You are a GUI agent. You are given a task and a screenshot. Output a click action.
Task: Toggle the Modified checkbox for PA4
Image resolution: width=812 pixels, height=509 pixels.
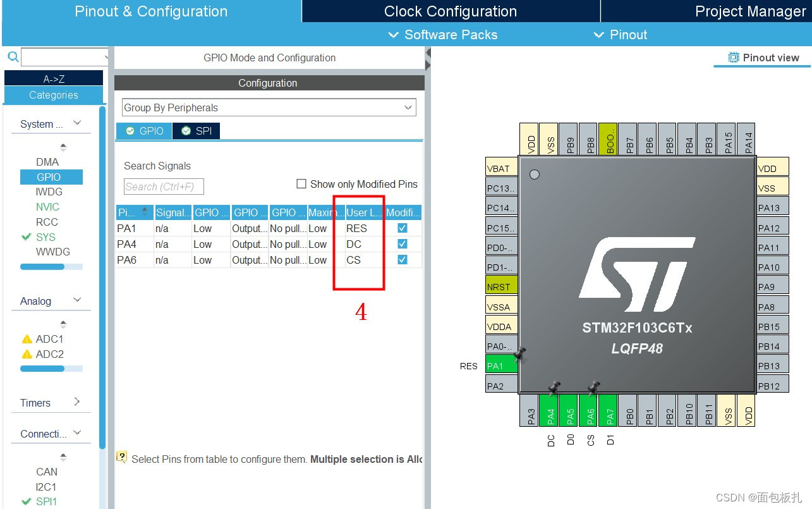tap(403, 243)
